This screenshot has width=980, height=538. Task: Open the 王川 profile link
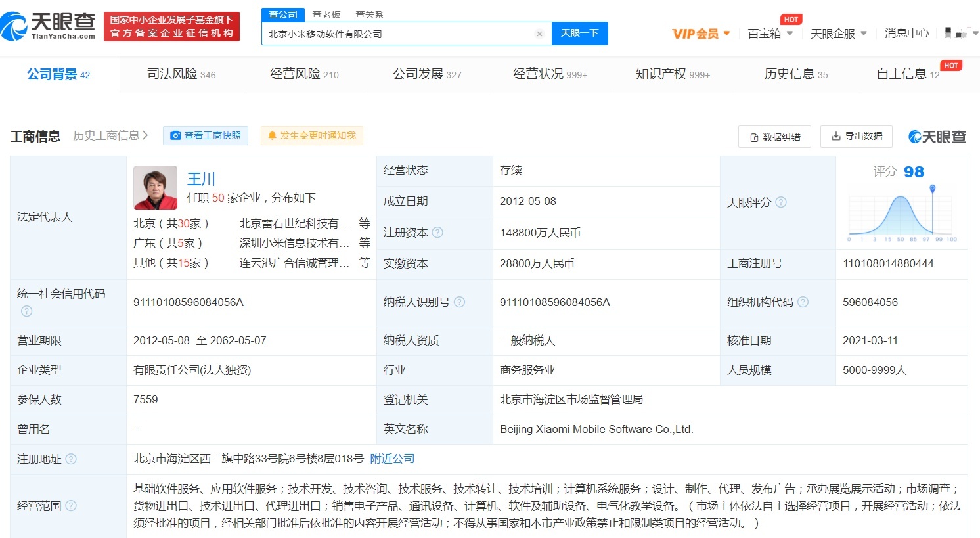tap(201, 179)
